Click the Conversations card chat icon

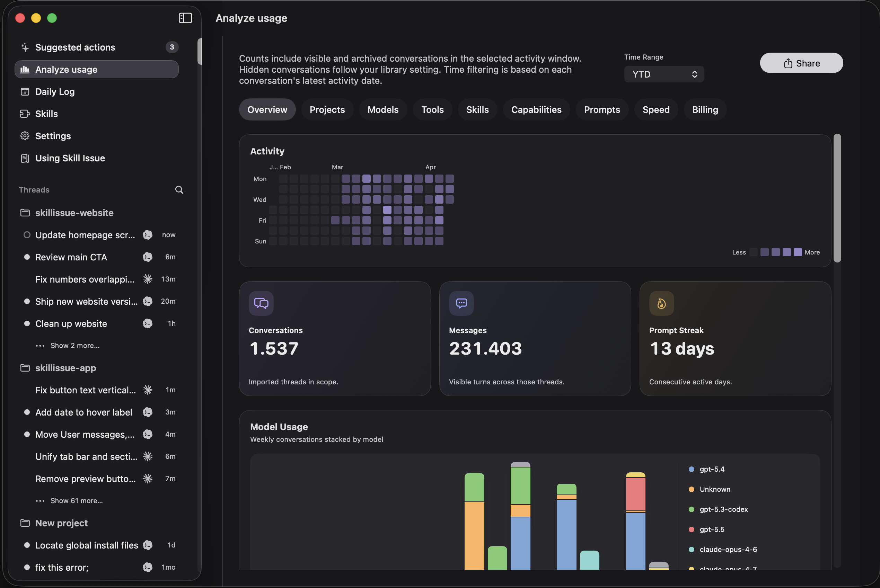click(x=261, y=303)
